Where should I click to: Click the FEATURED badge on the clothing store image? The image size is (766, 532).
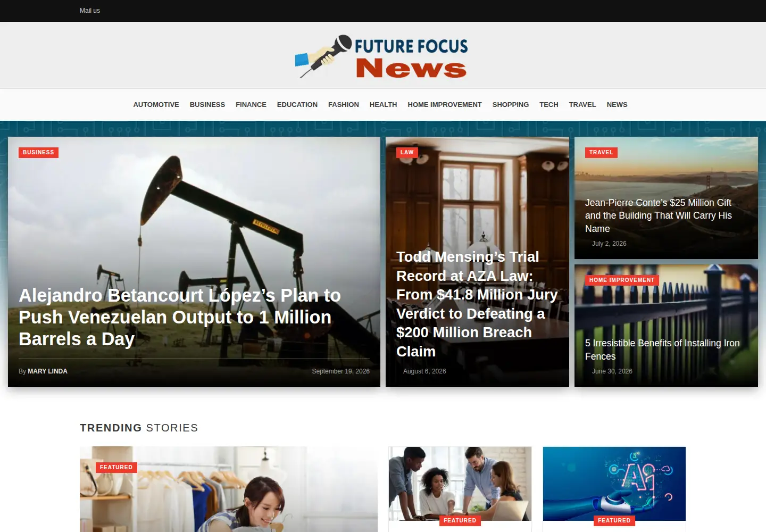[116, 468]
